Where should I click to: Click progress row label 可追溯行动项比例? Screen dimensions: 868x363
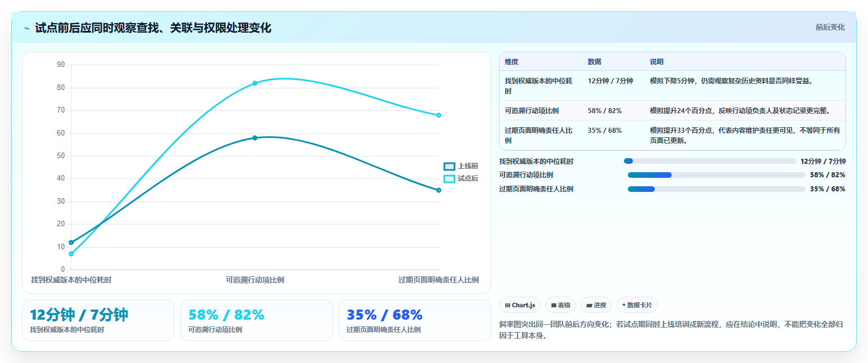pyautogui.click(x=526, y=175)
